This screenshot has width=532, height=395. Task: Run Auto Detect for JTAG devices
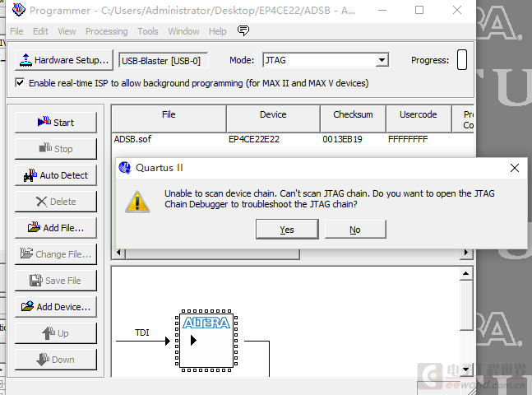(56, 175)
